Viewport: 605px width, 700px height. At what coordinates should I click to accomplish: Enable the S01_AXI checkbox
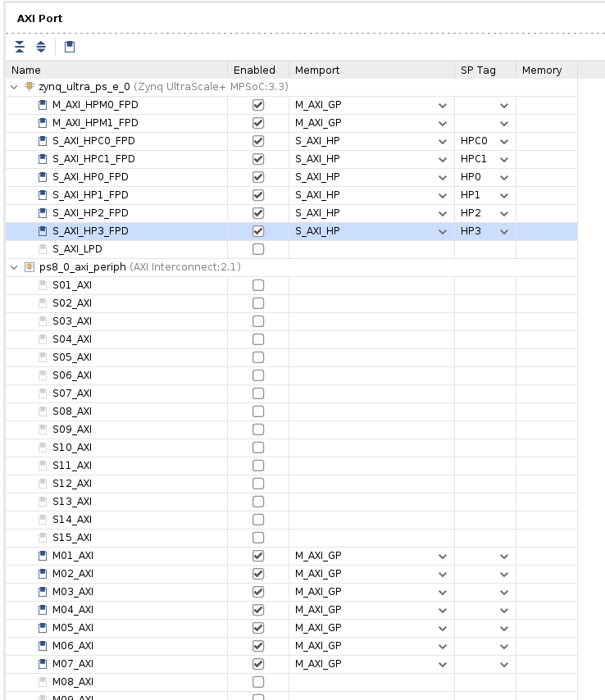pyautogui.click(x=258, y=285)
